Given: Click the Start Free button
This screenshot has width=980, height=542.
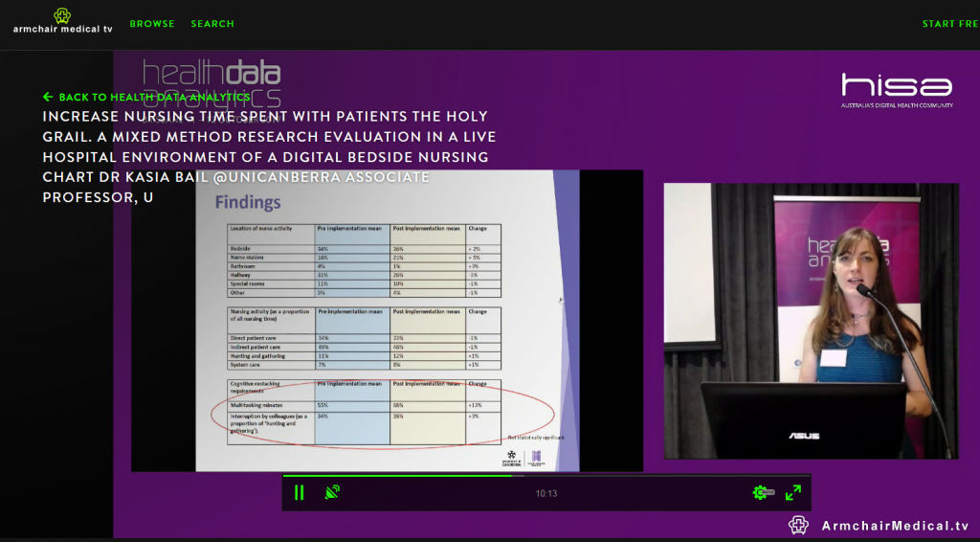Looking at the screenshot, I should pos(949,24).
